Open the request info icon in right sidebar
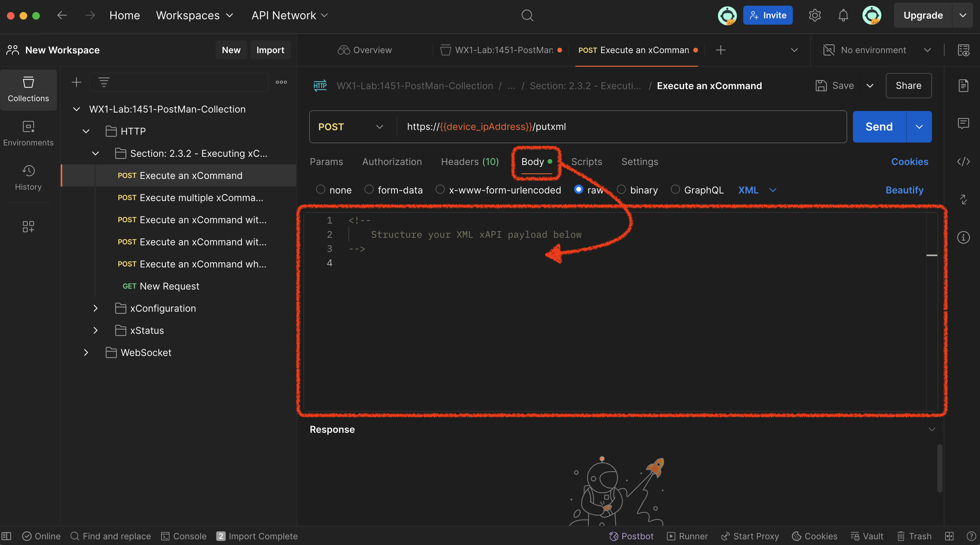This screenshot has height=545, width=980. click(963, 238)
